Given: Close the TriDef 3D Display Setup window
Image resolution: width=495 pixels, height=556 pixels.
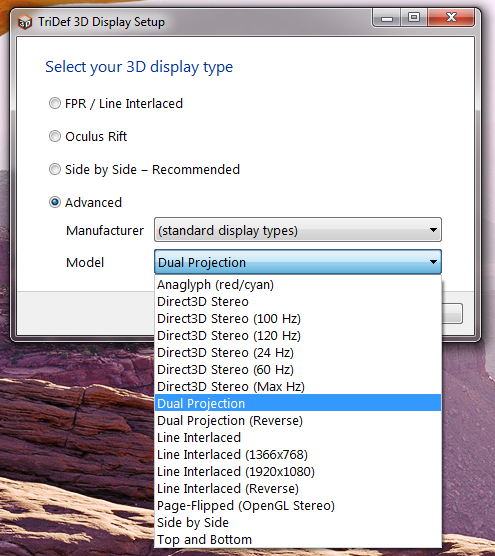Looking at the screenshot, I should pyautogui.click(x=451, y=18).
